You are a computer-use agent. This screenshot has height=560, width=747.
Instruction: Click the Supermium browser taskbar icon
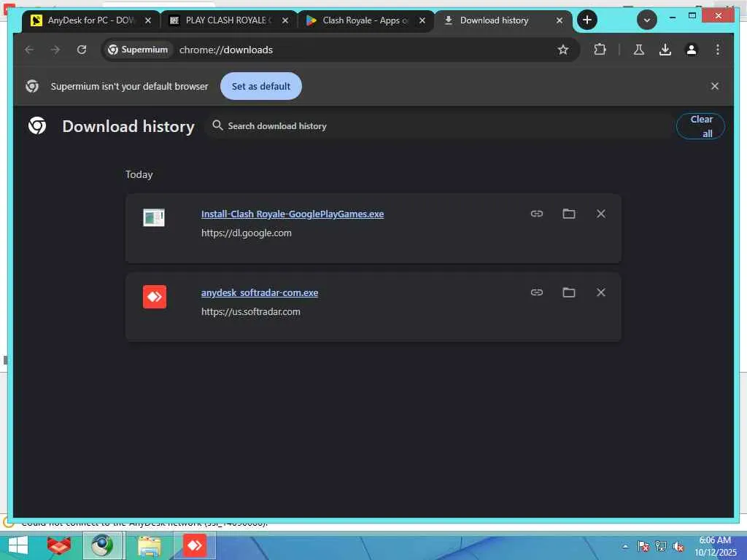(102, 545)
